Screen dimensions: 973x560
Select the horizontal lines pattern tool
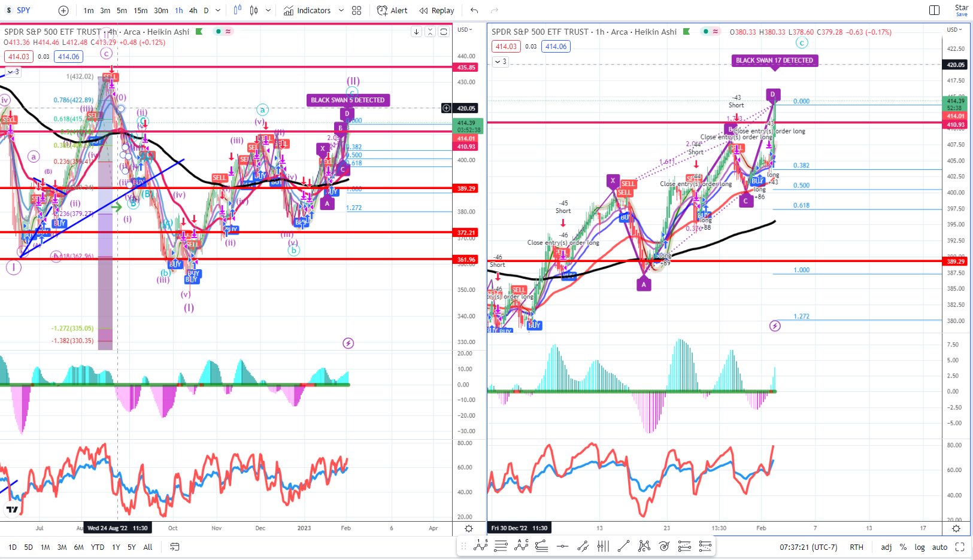click(x=501, y=546)
